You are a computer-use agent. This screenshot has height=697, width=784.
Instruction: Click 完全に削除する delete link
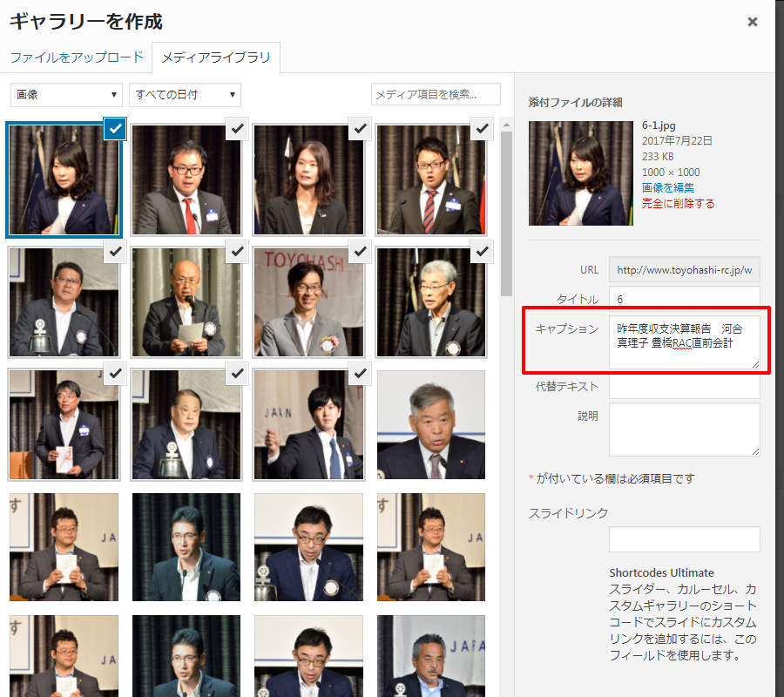pos(678,203)
